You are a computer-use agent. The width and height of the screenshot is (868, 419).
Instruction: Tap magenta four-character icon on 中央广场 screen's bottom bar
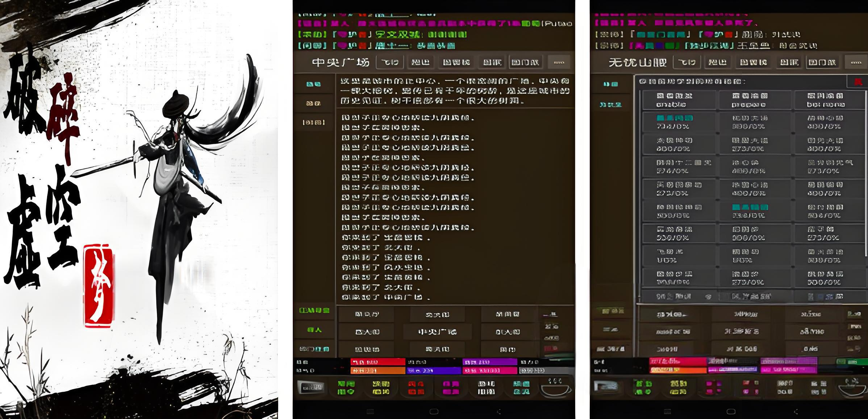pyautogui.click(x=451, y=387)
